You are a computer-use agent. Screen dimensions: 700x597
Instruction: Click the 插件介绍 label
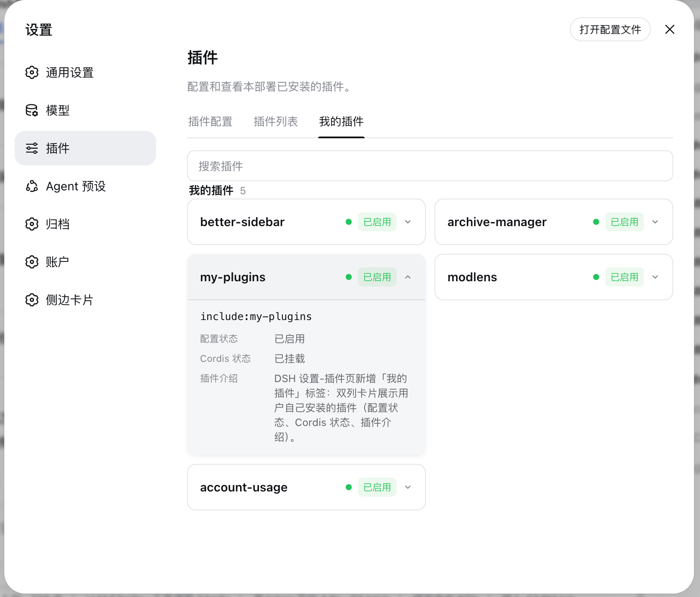219,378
